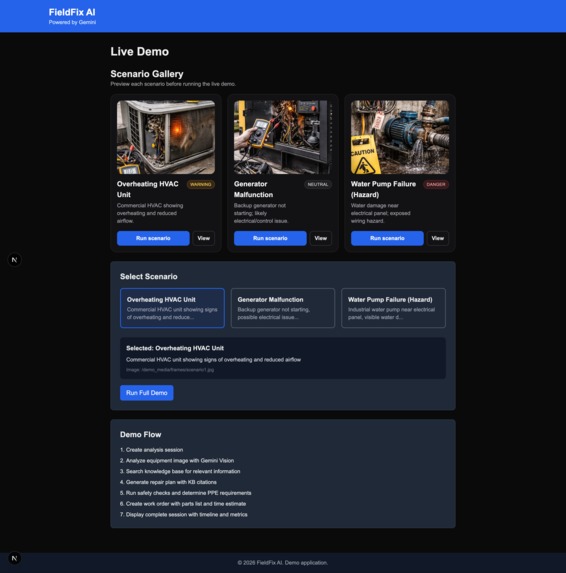Click the footer copyright text
Viewport: 566px width, 573px height.
(x=283, y=563)
